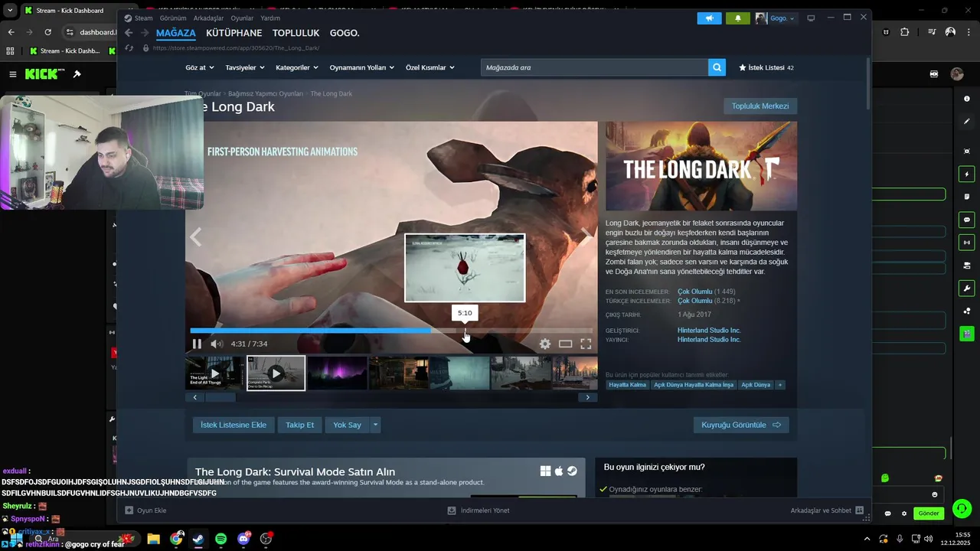Image resolution: width=980 pixels, height=551 pixels.
Task: Focus the Mağazada ara search field
Action: coord(595,67)
